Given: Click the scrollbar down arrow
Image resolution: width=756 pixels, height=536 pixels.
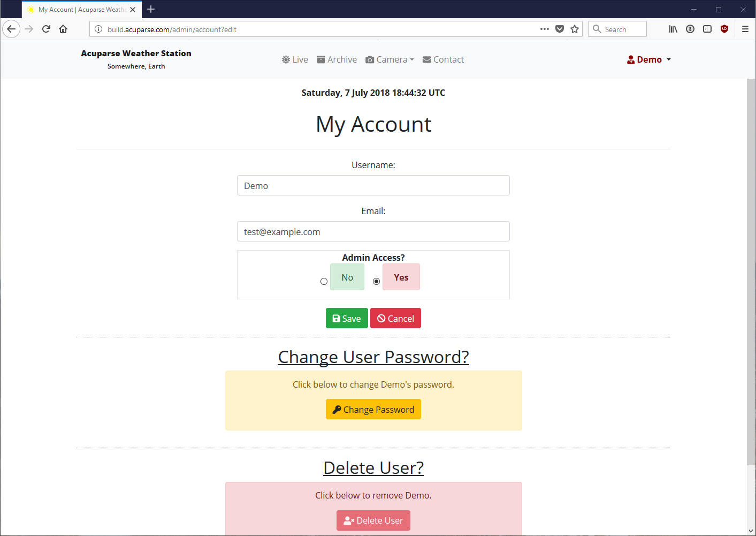Looking at the screenshot, I should pos(751,531).
